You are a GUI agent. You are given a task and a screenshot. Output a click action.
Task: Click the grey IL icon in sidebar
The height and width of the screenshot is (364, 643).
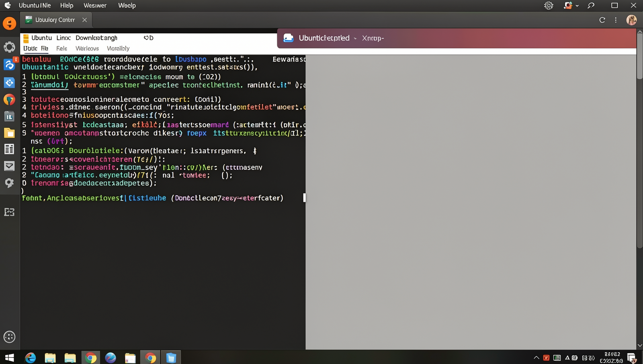[9, 117]
